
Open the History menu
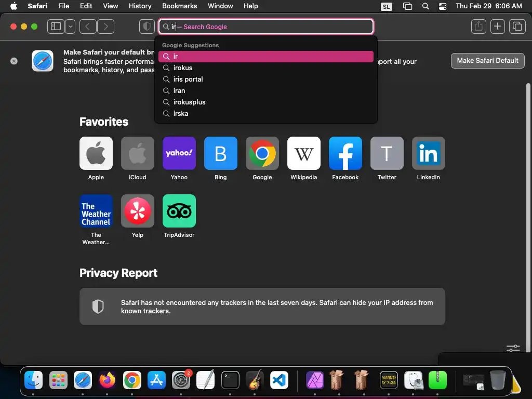(x=140, y=6)
